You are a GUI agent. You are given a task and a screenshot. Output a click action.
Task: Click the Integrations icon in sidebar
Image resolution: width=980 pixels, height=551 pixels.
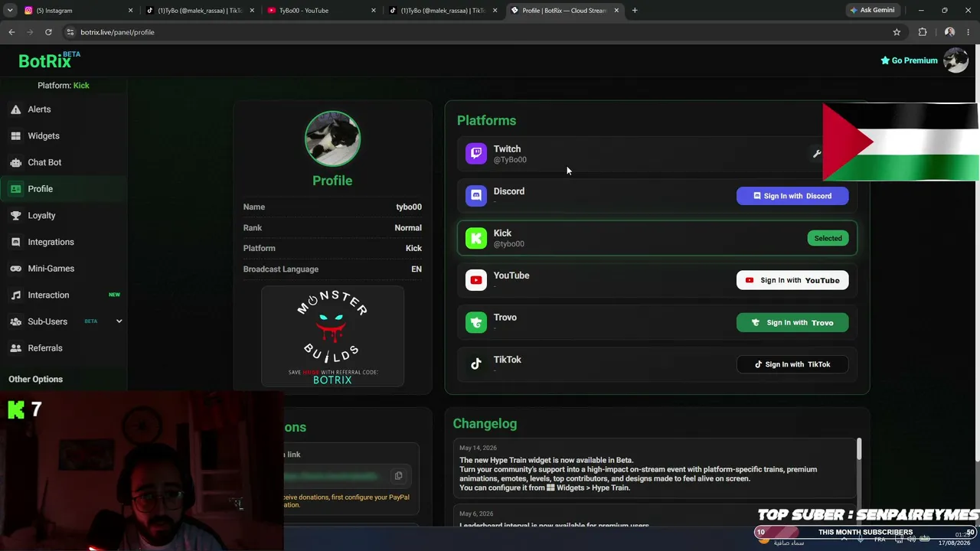click(x=15, y=242)
